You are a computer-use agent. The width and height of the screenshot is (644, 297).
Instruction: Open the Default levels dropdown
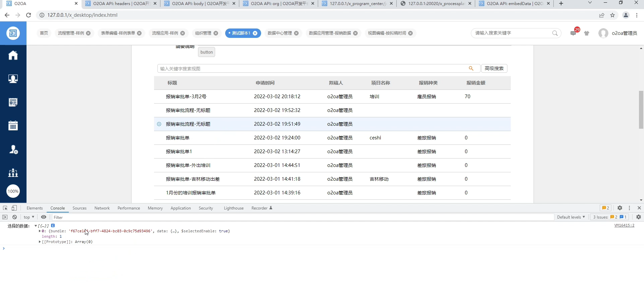pyautogui.click(x=571, y=217)
